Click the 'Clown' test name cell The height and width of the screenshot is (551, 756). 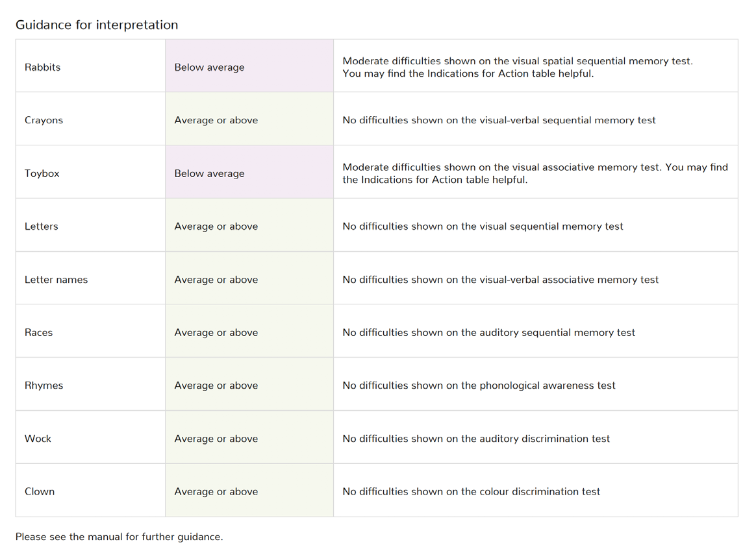coord(91,490)
